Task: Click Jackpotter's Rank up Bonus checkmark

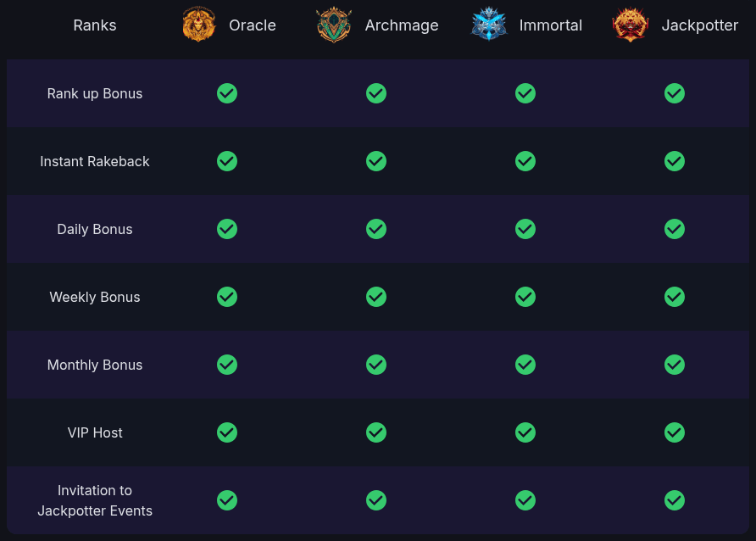Action: [675, 93]
